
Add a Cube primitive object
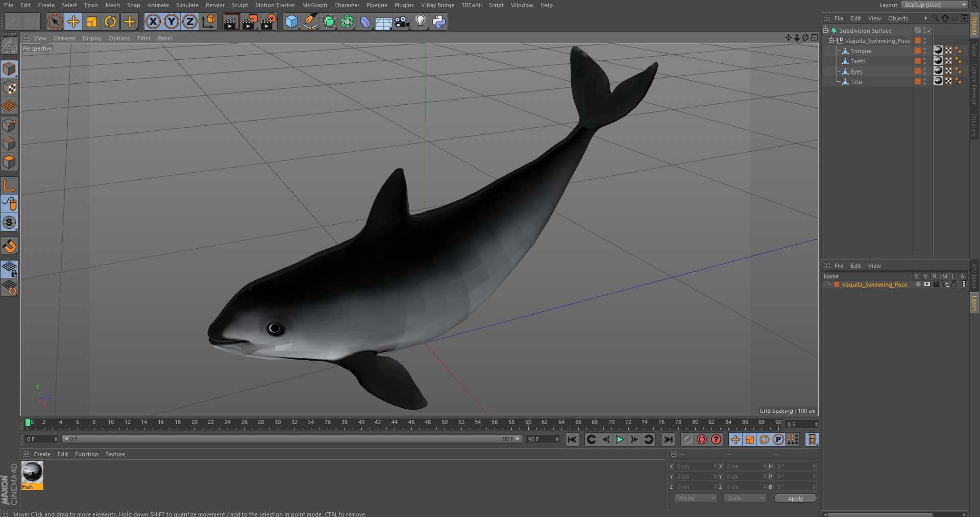coord(291,21)
